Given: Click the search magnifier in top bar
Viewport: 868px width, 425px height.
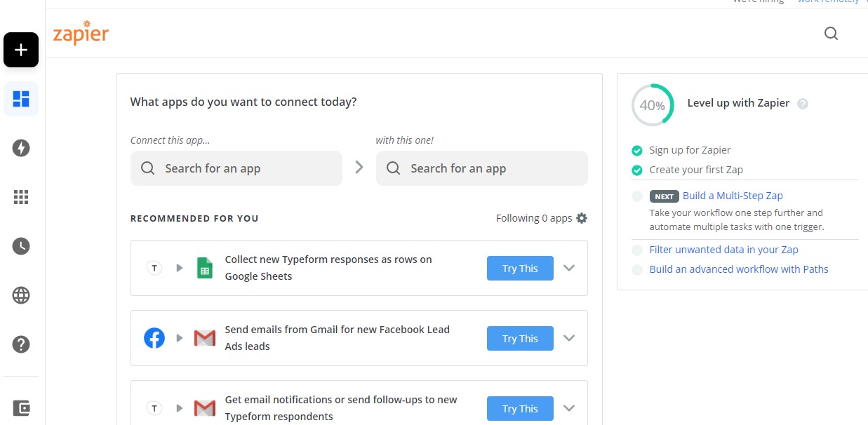Looking at the screenshot, I should coord(831,34).
